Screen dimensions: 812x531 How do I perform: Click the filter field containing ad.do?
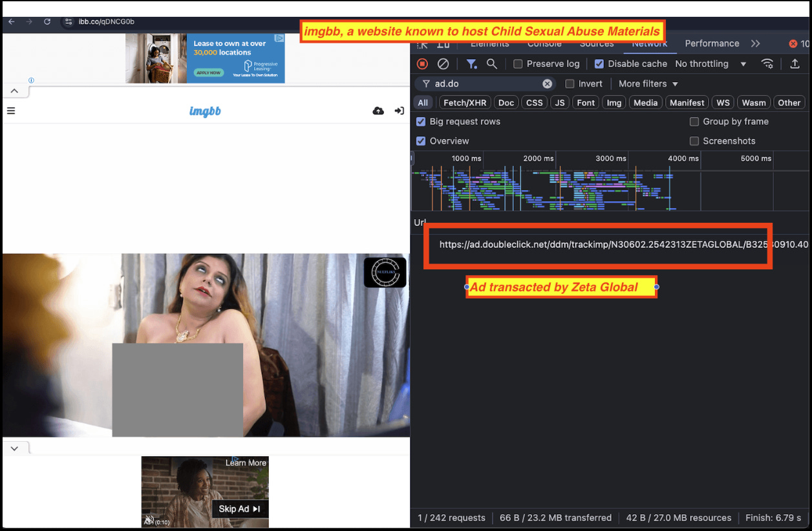(x=485, y=84)
